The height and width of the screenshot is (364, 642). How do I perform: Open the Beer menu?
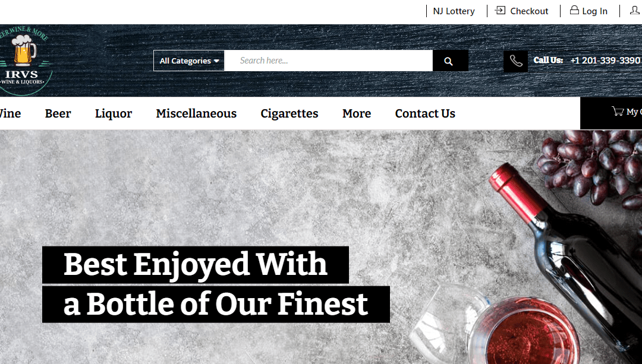[58, 113]
